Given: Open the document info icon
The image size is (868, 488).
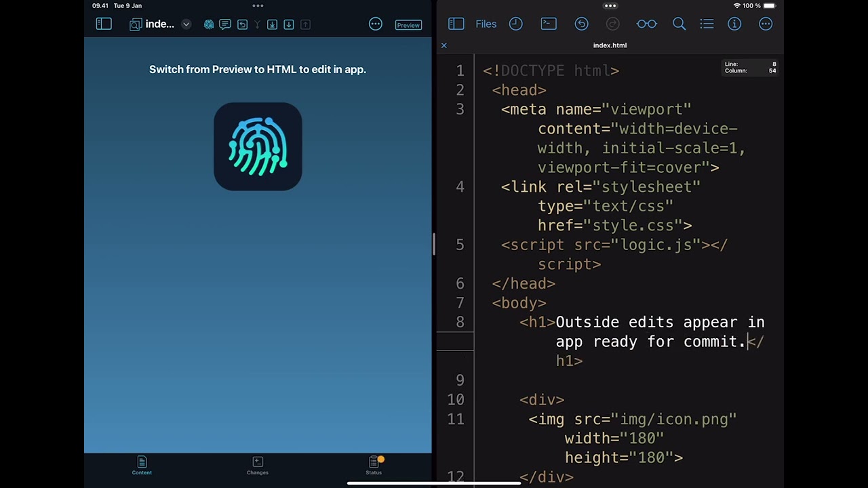Looking at the screenshot, I should [x=734, y=24].
